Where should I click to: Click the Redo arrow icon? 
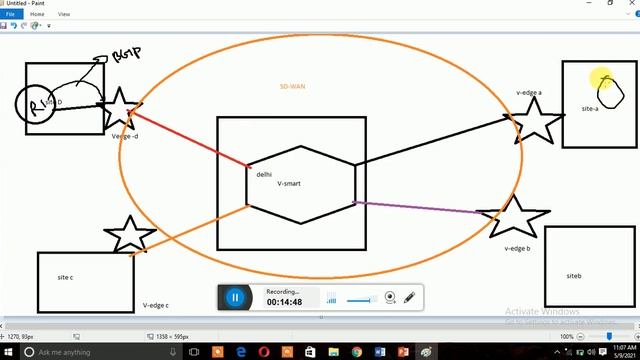click(x=24, y=26)
